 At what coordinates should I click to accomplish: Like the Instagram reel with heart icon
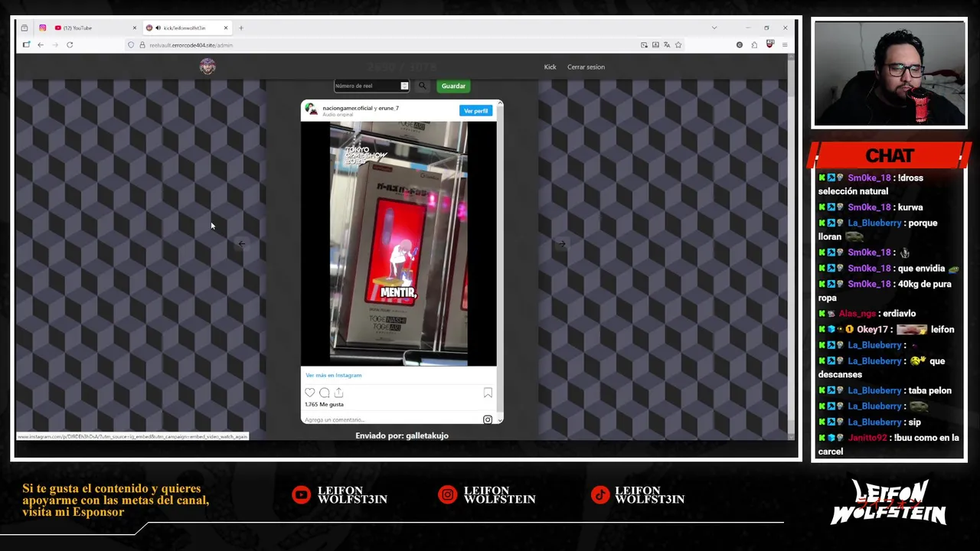310,393
